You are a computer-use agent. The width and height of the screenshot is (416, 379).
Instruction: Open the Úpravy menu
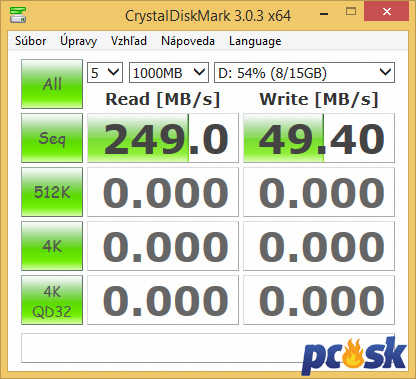(78, 41)
